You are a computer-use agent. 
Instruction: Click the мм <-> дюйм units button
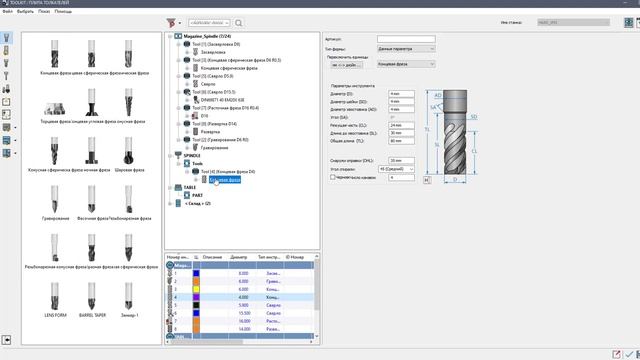pyautogui.click(x=346, y=65)
